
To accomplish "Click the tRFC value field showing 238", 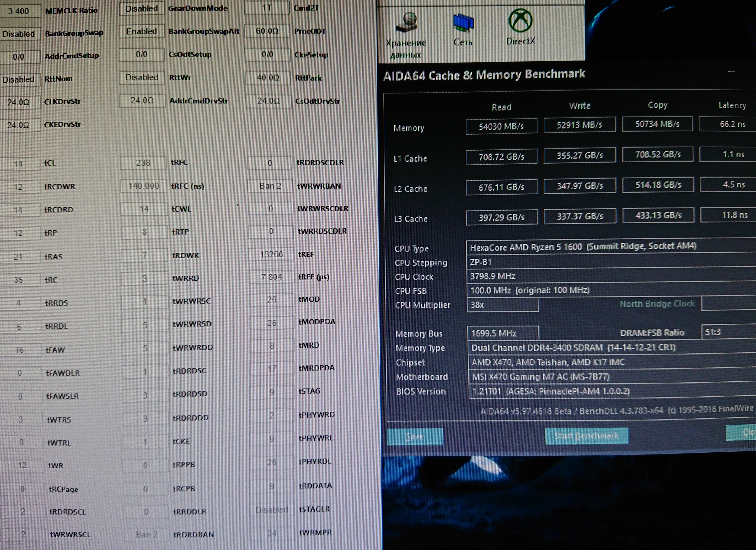I will coord(143,163).
